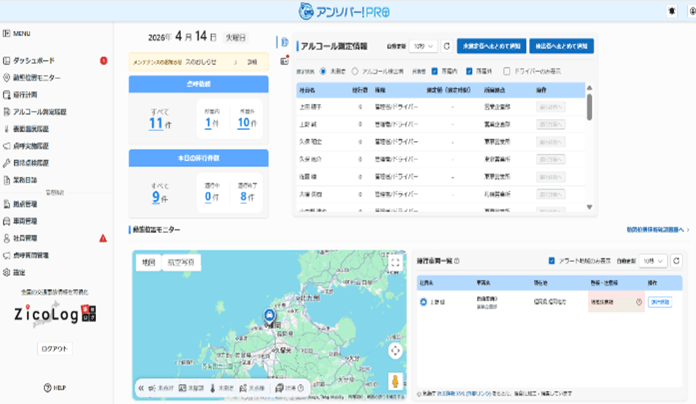The height and width of the screenshot is (404, 696).
Task: Select the アルコール検出有 radio button
Action: 355,71
